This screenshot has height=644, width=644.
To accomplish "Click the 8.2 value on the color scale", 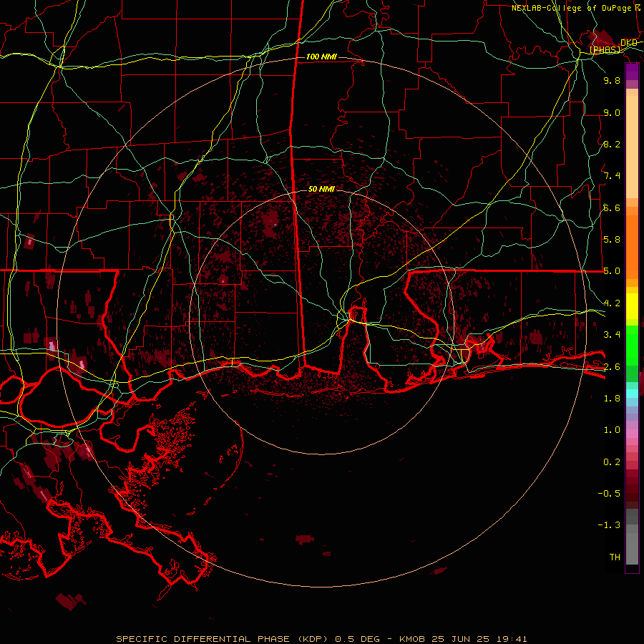I will pyautogui.click(x=612, y=144).
